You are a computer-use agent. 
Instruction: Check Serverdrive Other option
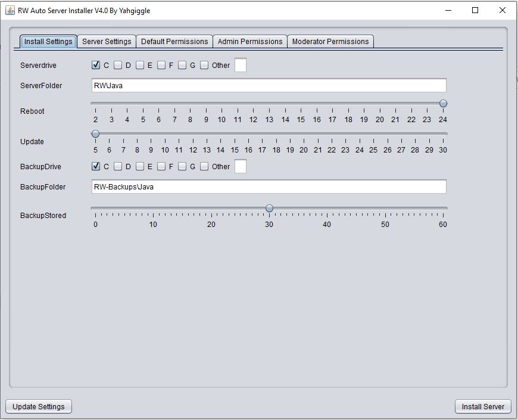204,66
